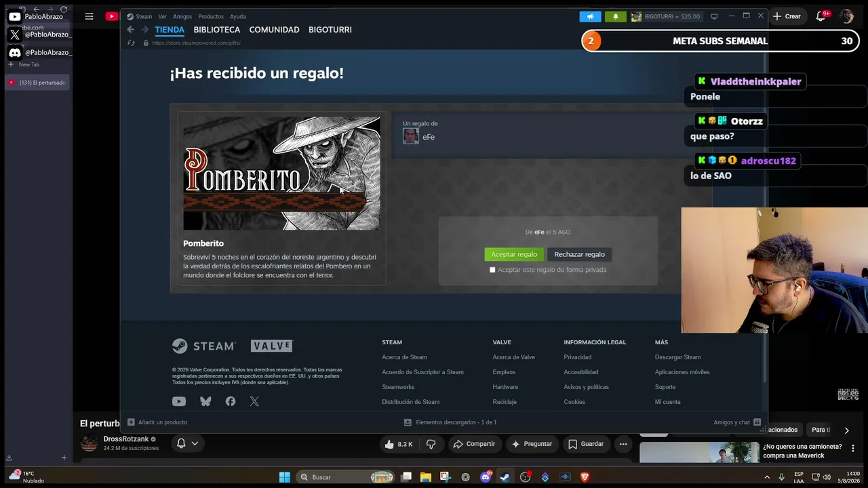Click the taskbar Buscar search box
The height and width of the screenshot is (488, 868).
pos(347,476)
